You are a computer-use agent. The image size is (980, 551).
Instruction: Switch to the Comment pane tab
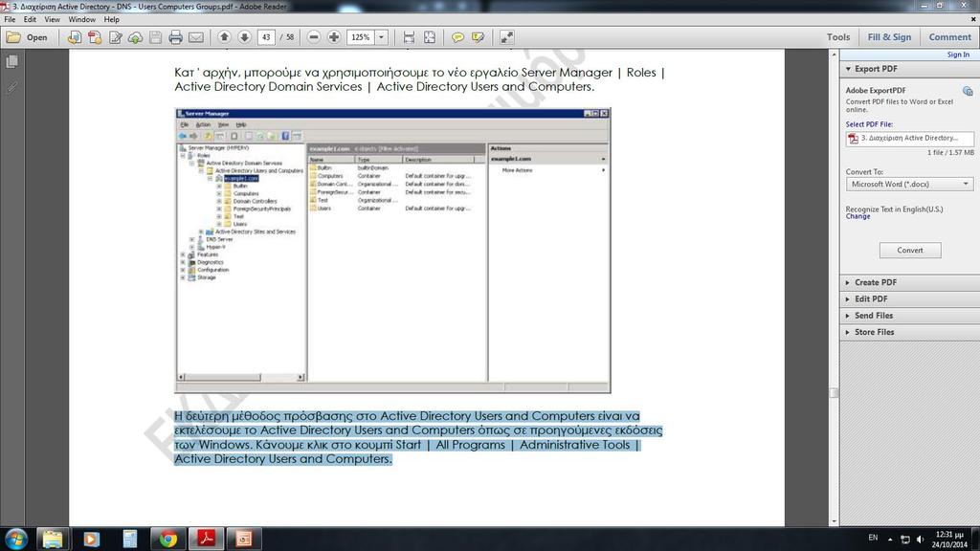tap(950, 37)
